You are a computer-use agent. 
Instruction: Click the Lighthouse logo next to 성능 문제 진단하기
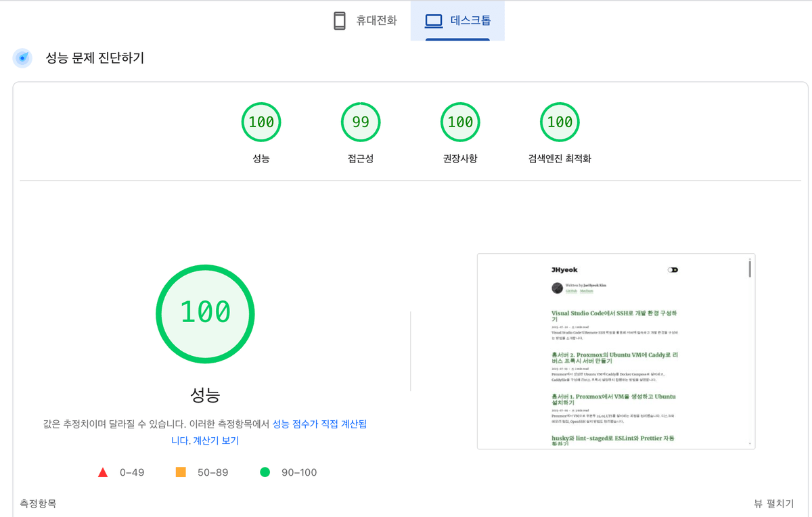click(22, 58)
